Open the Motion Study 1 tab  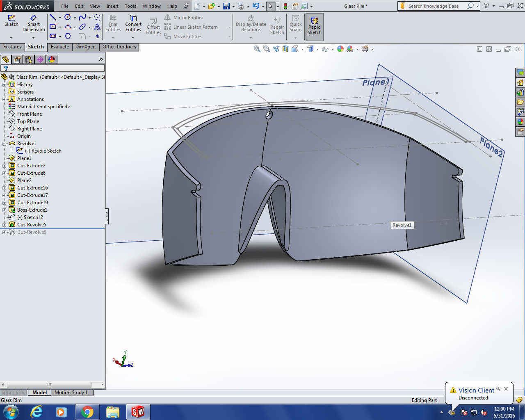coord(71,393)
